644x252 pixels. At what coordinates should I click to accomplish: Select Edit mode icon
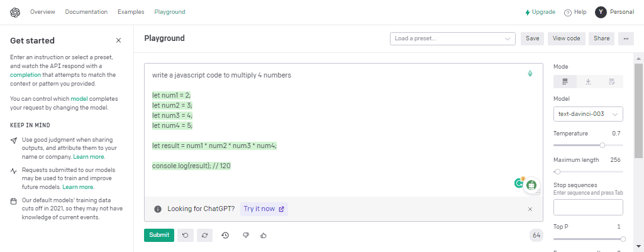(x=611, y=81)
